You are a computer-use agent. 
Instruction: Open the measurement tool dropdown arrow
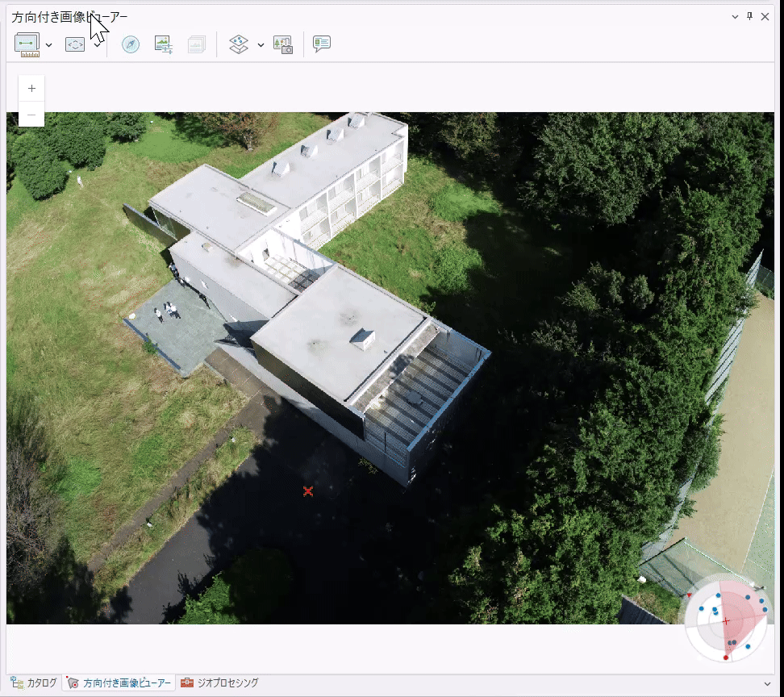[x=49, y=45]
